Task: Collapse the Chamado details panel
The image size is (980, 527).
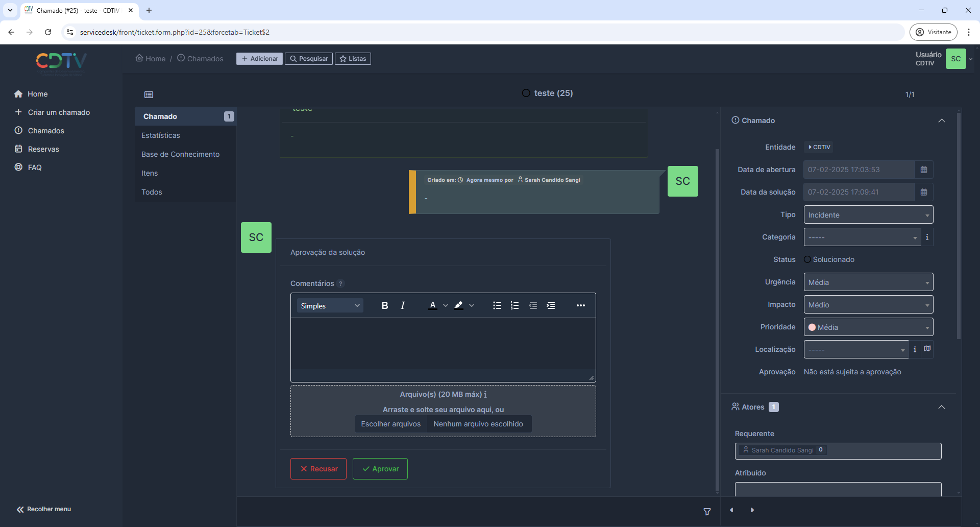Action: (941, 121)
